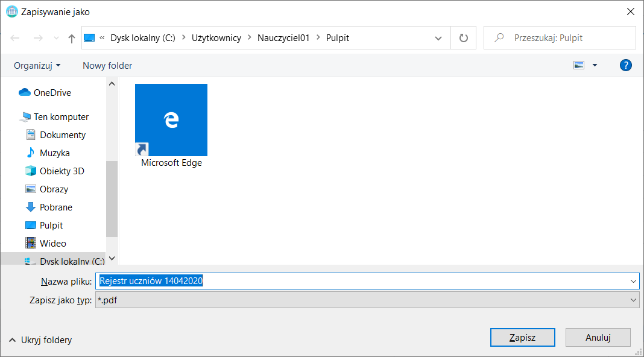Open address bar history dropdown
This screenshot has width=644, height=357.
coord(438,38)
